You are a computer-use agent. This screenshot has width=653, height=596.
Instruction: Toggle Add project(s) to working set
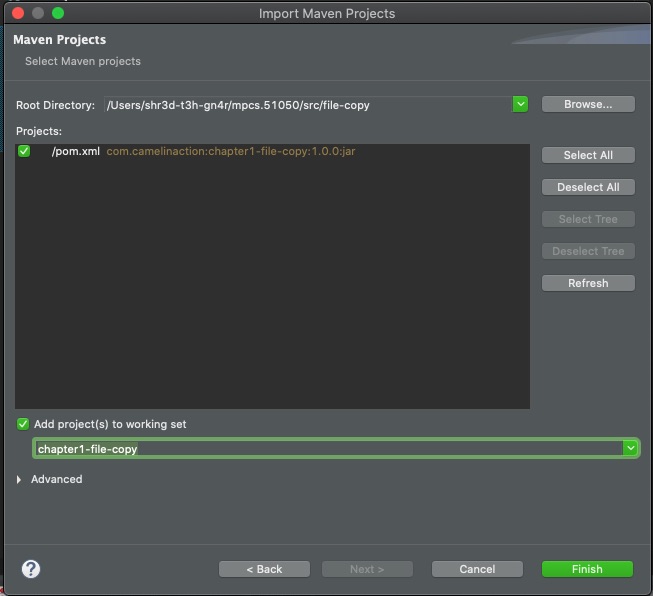pos(24,424)
